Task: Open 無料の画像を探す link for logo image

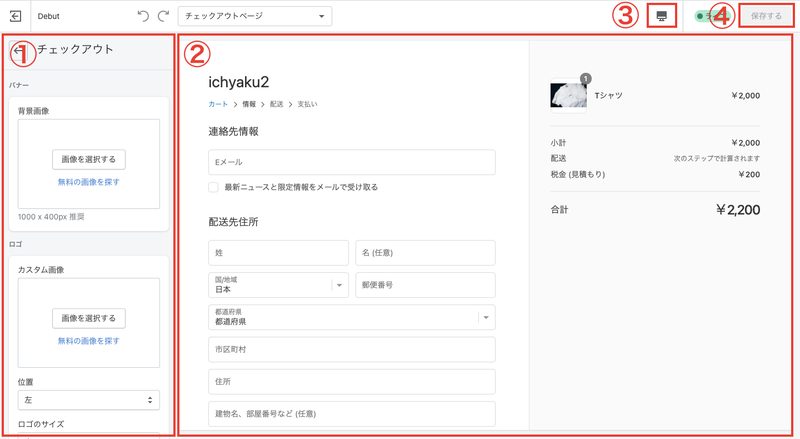Action: (89, 340)
